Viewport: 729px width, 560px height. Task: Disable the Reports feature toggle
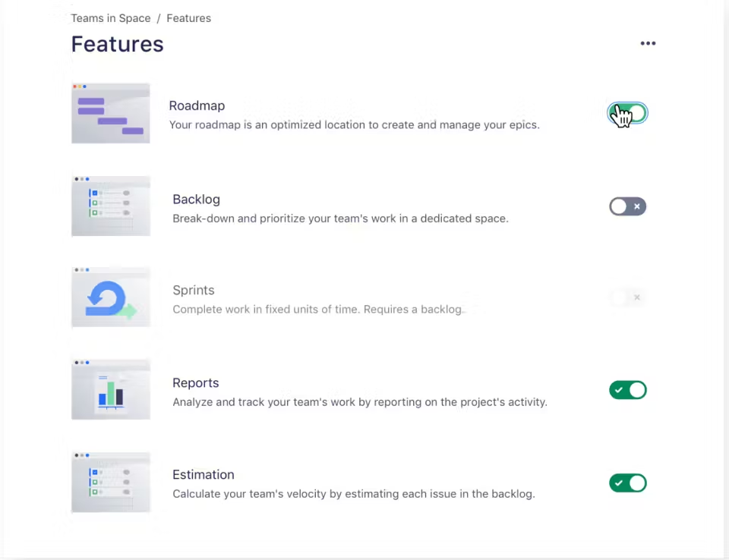point(628,390)
